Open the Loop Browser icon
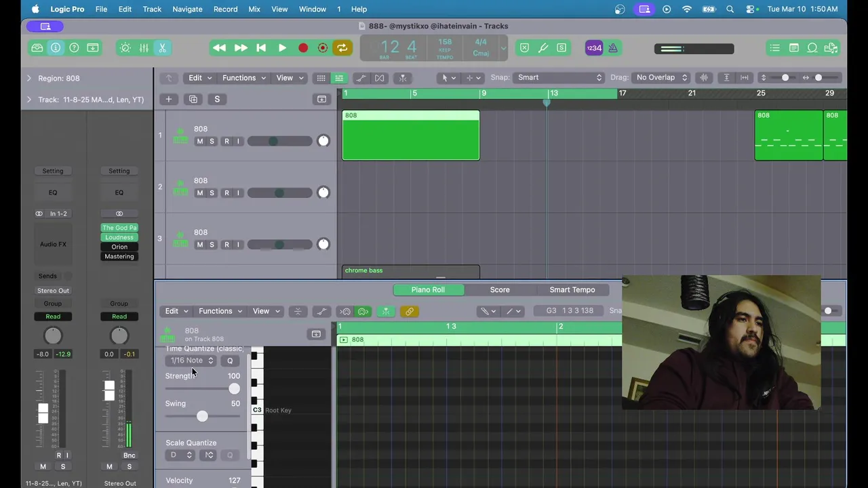This screenshot has height=488, width=868. click(812, 48)
